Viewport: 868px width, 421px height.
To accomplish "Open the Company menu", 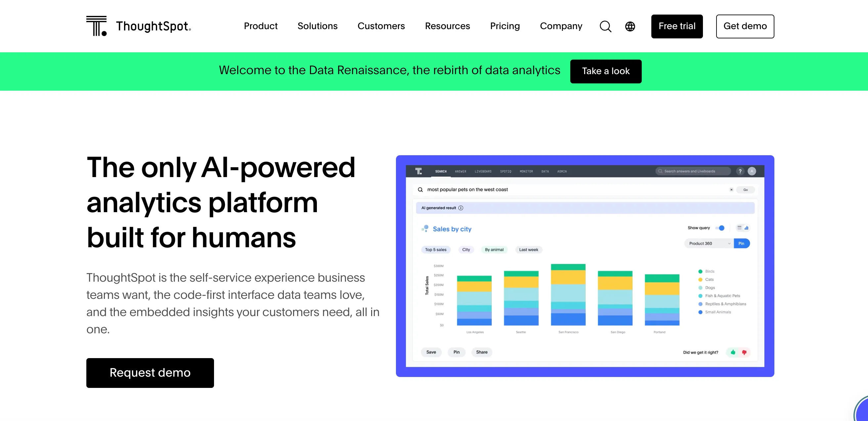I will (561, 26).
